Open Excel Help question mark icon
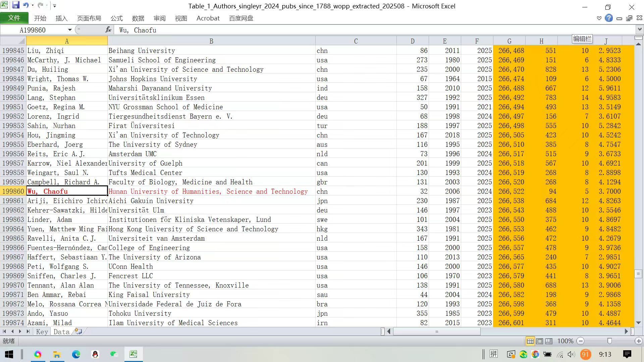Image resolution: width=644 pixels, height=362 pixels. pos(609,18)
